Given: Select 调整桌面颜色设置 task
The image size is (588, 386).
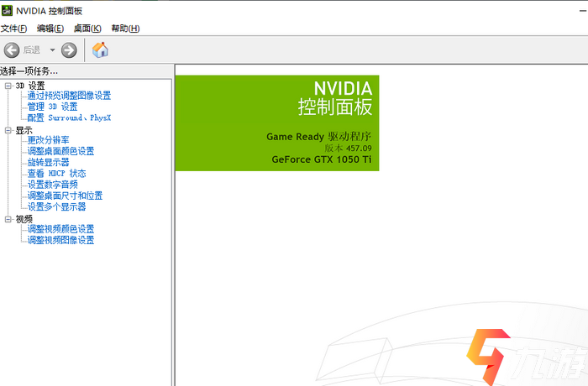Looking at the screenshot, I should tap(60, 151).
